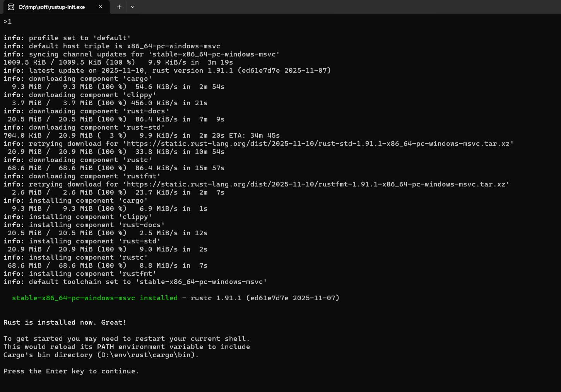Click "installing component 'rustfmt'" line
The height and width of the screenshot is (392, 561).
pyautogui.click(x=80, y=274)
